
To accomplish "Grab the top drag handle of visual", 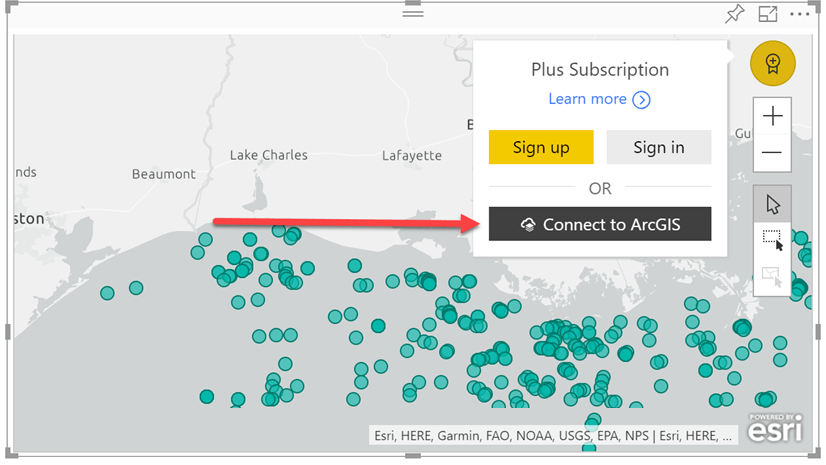I will (x=413, y=11).
